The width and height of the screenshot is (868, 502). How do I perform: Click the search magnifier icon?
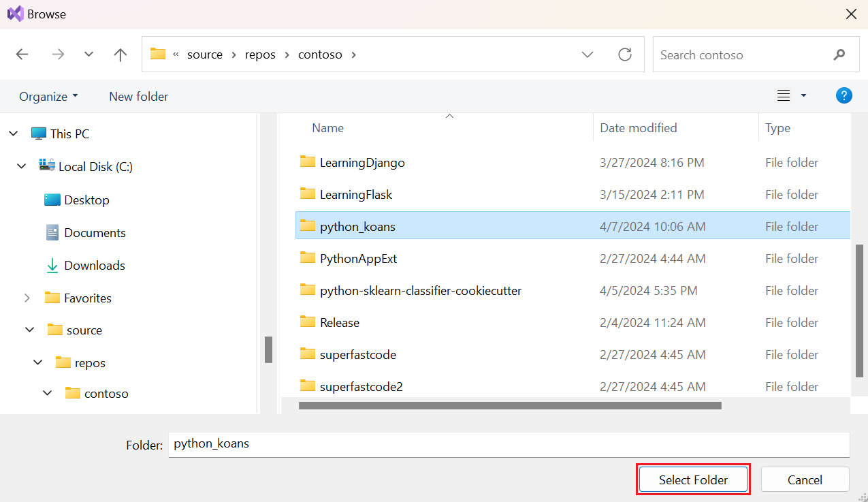839,54
